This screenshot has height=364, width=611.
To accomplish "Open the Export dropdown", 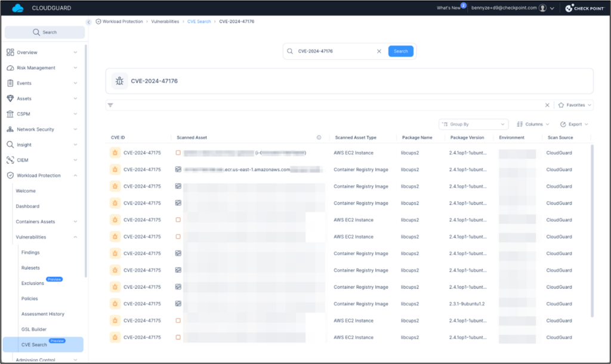I will 574,124.
